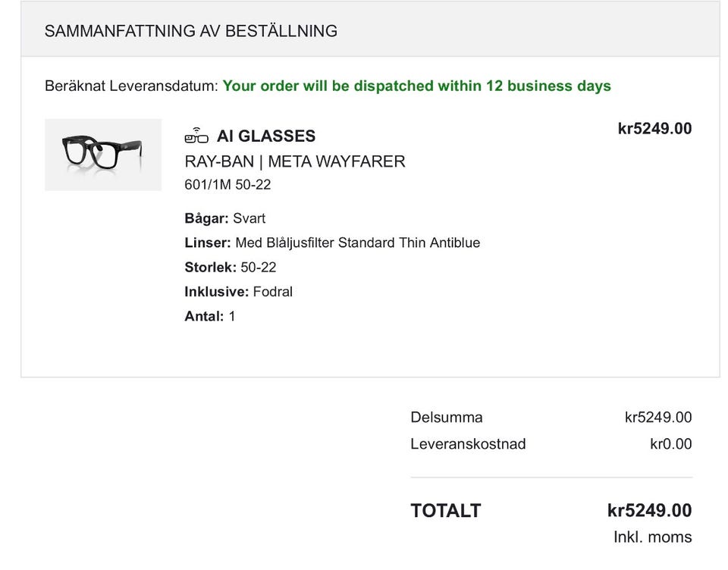The height and width of the screenshot is (570, 728).
Task: Click the "Inklusive: Fodral" line
Action: pos(238,291)
